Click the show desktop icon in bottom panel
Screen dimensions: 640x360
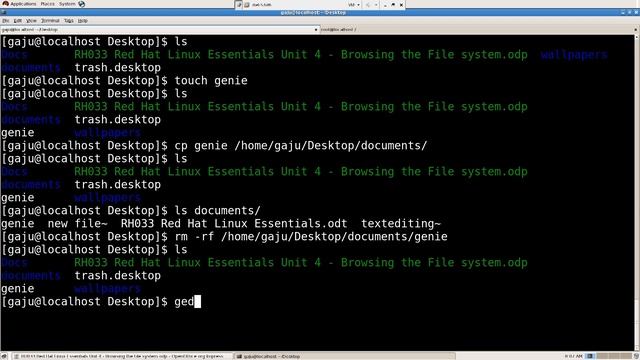(x=4, y=356)
